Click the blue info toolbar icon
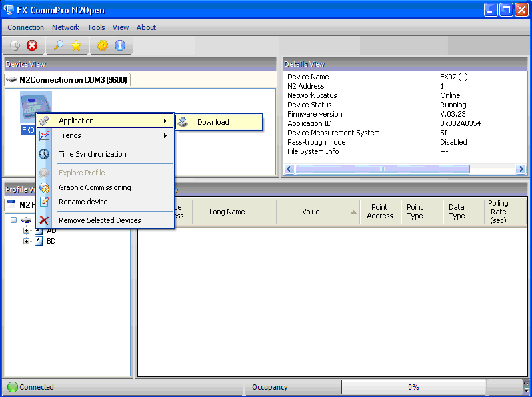The width and height of the screenshot is (532, 397). pos(120,45)
